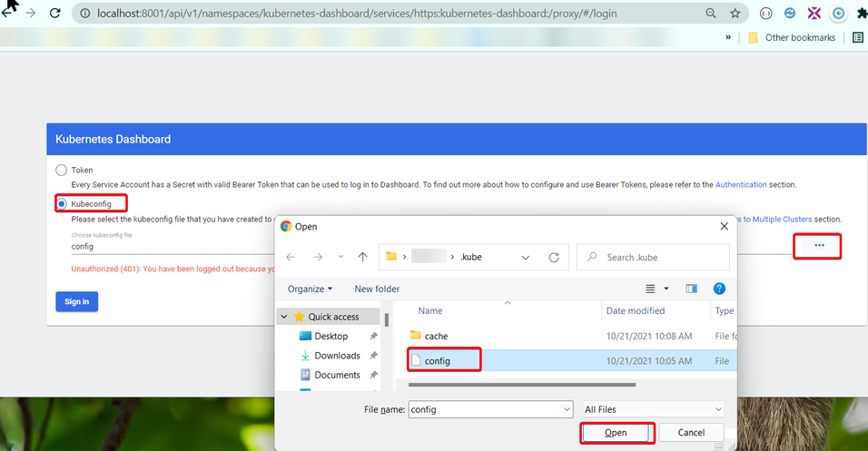868x451 pixels.
Task: Click the Sign in button
Action: click(x=77, y=301)
